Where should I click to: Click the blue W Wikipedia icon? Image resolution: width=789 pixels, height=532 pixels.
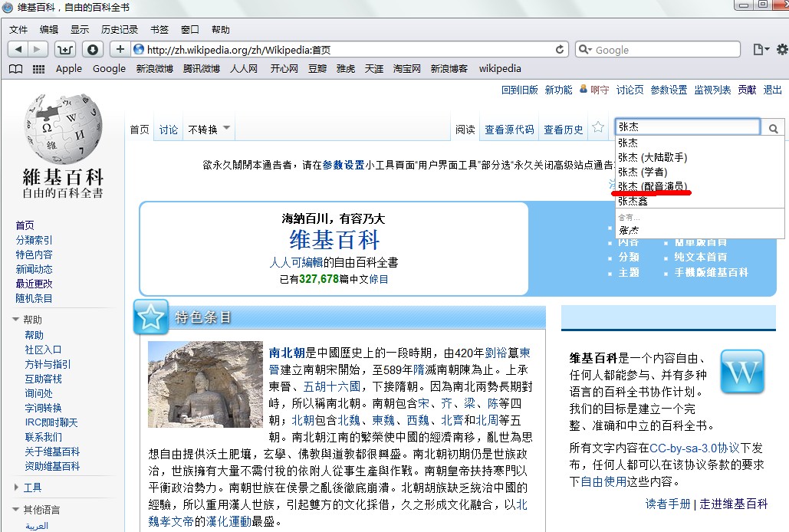click(x=742, y=372)
